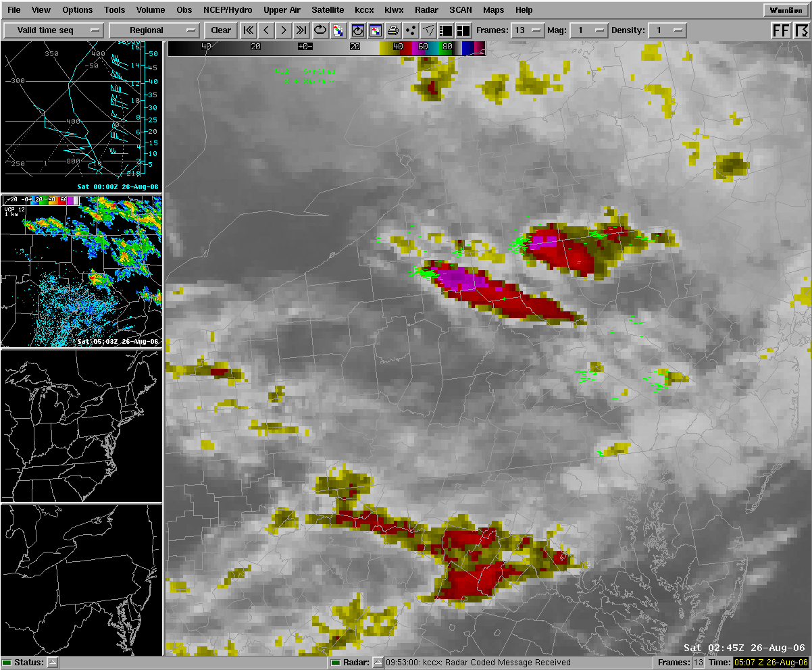
Task: Step forward one frame
Action: (284, 30)
